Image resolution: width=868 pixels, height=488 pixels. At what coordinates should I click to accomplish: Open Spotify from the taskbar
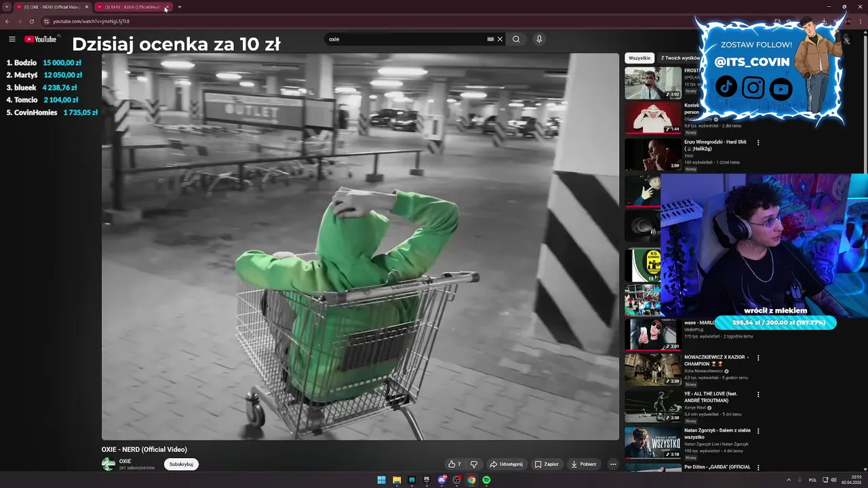point(486,480)
